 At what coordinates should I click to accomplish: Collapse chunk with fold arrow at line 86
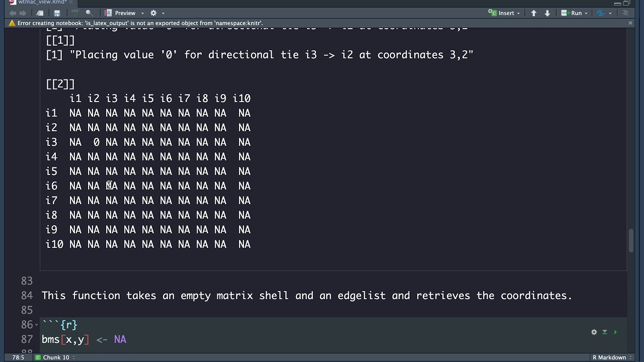click(36, 325)
